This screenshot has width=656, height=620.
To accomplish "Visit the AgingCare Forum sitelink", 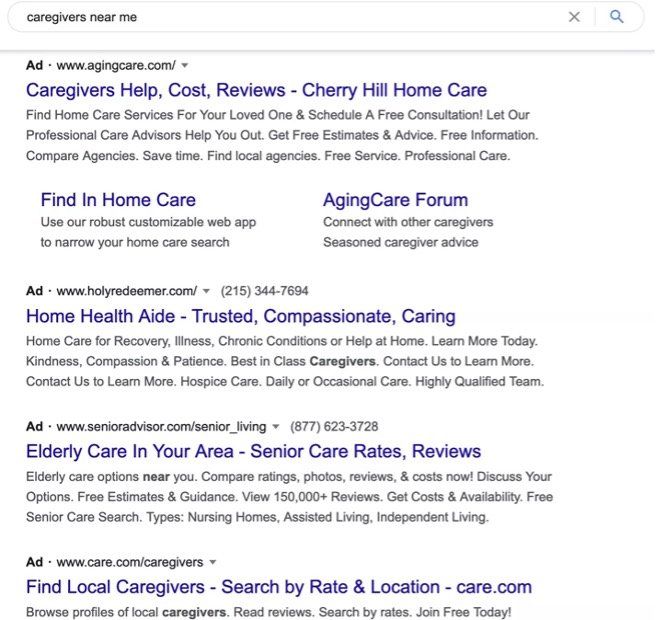I will pyautogui.click(x=395, y=200).
